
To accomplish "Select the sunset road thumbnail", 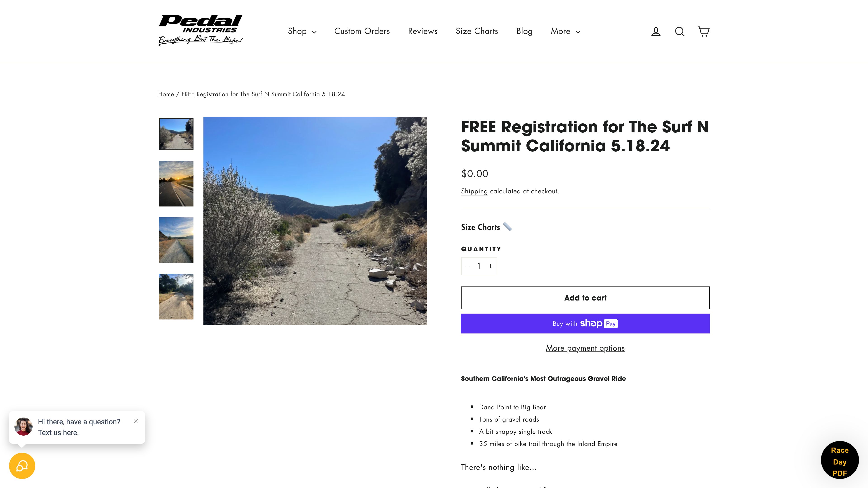I will 176,183.
